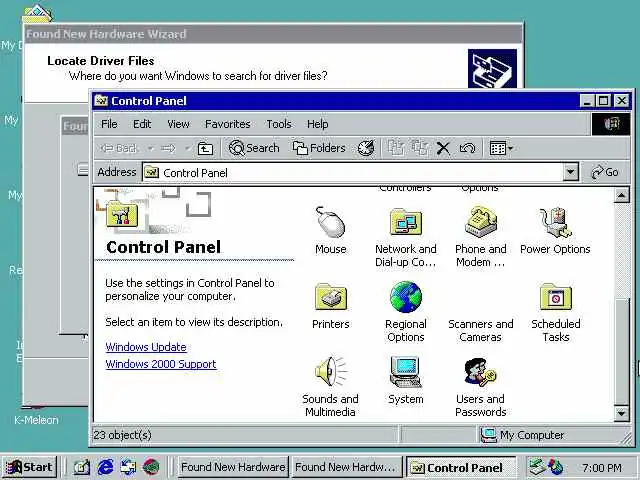The image size is (640, 480).
Task: Click the Copy To toolbar icon
Action: pos(419,148)
